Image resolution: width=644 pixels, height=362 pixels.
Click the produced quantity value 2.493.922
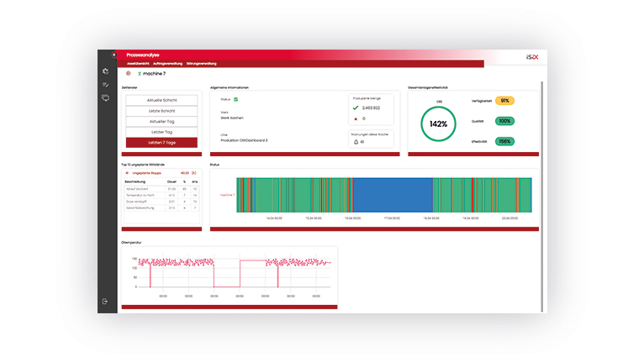coord(371,108)
